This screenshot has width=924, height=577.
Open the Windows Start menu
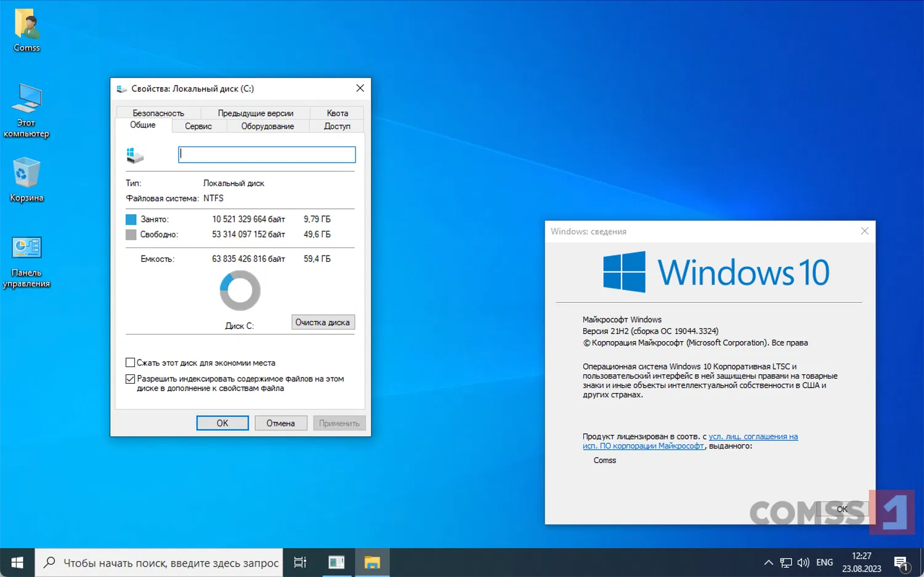point(17,562)
